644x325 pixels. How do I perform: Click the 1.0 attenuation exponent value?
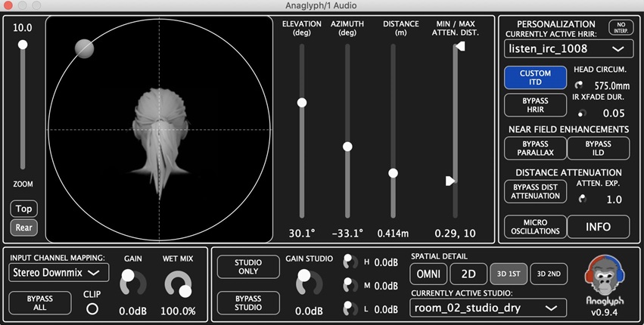pyautogui.click(x=614, y=200)
